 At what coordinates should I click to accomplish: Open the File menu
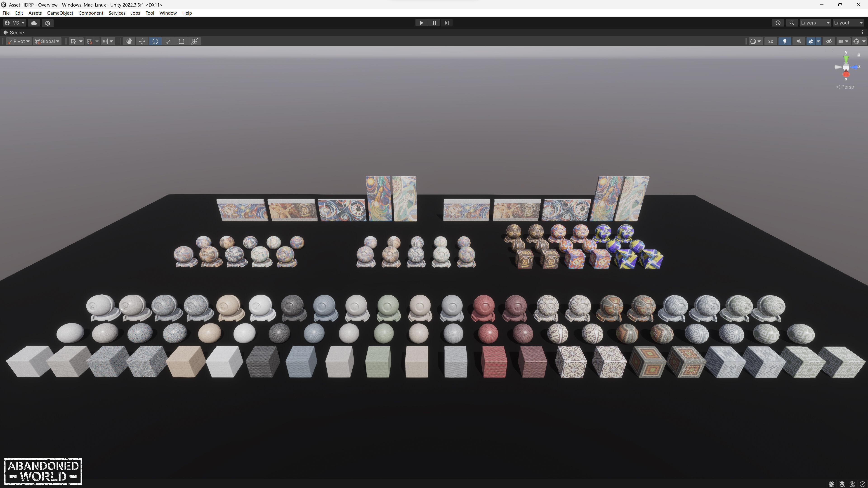pyautogui.click(x=6, y=13)
